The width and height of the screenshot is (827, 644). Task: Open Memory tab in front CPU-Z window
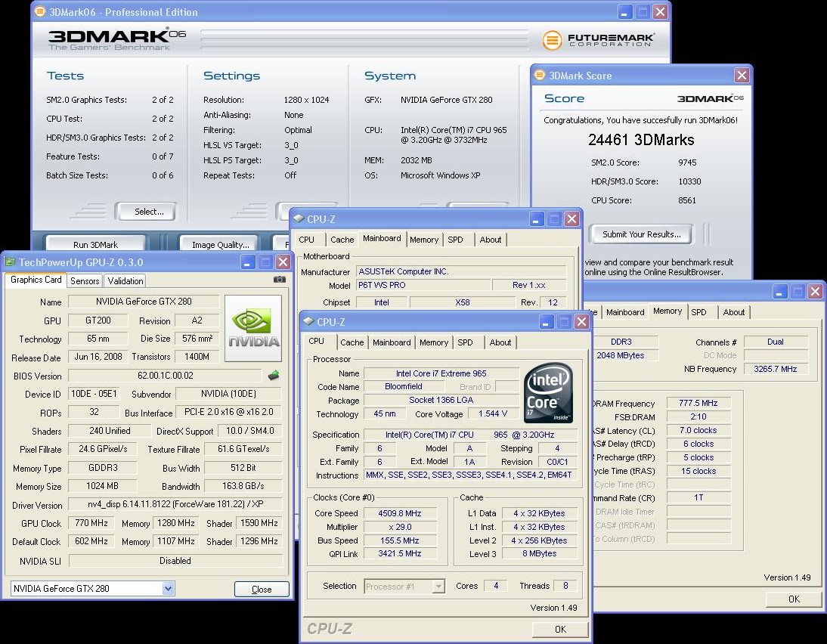[434, 342]
